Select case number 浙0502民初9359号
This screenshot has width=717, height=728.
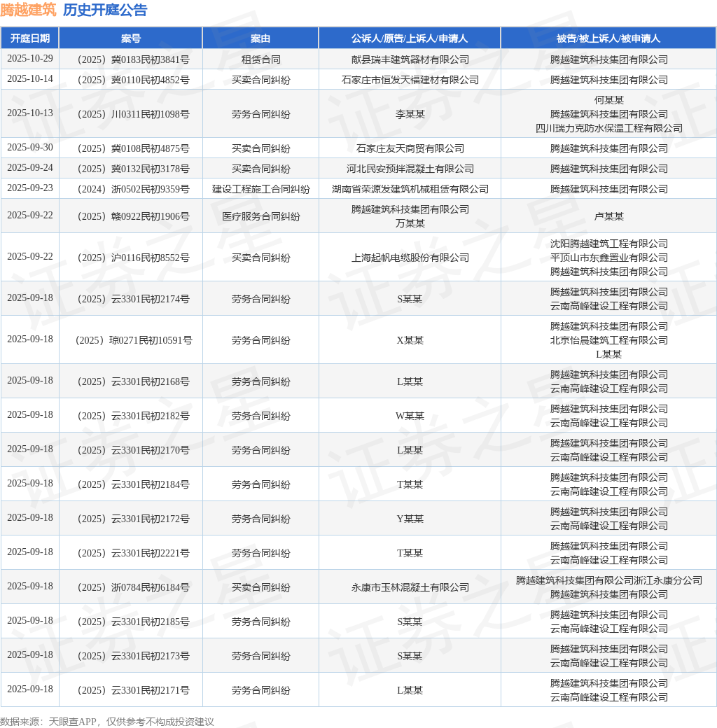click(133, 190)
